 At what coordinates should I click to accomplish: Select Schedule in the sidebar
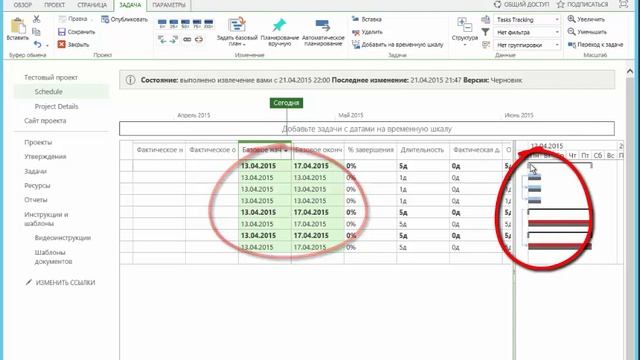point(49,91)
